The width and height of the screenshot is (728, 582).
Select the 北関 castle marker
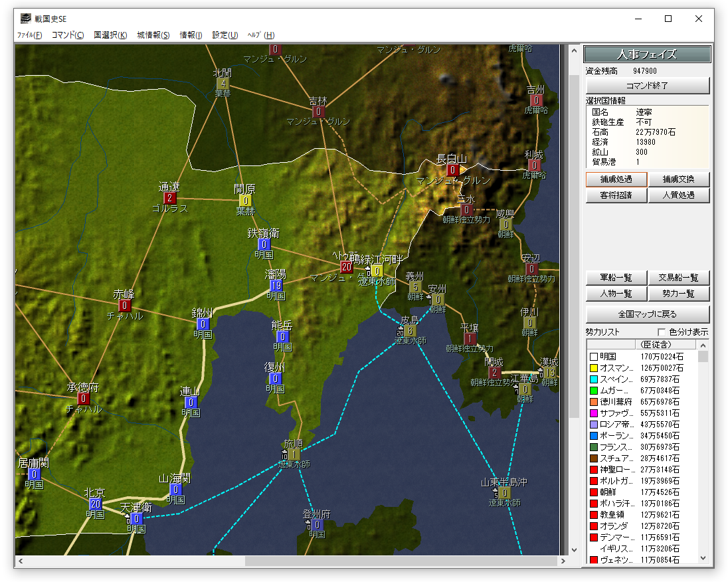223,84
